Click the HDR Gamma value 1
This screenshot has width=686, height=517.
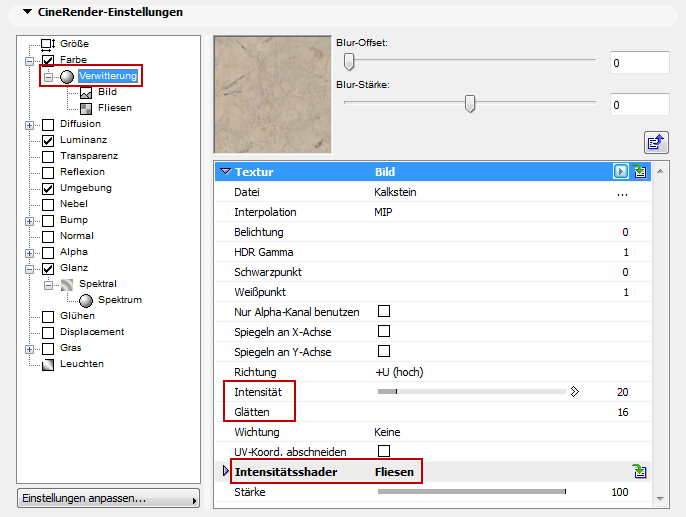point(626,252)
